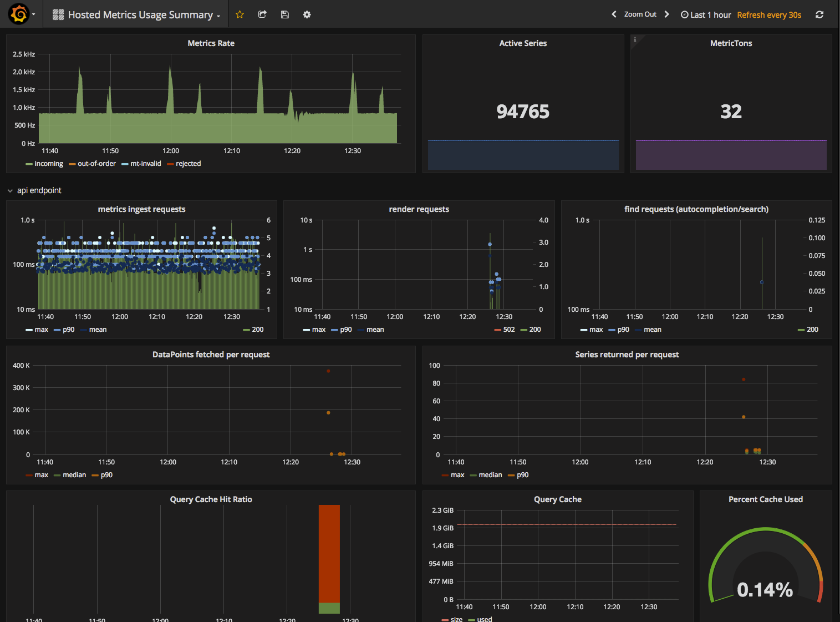Star this dashboard as favorite

point(240,14)
